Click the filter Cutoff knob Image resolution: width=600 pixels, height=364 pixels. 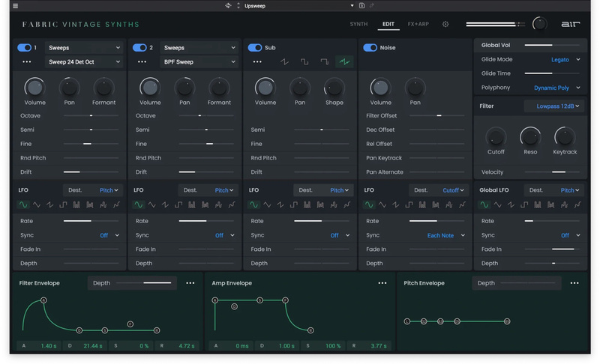(x=496, y=138)
